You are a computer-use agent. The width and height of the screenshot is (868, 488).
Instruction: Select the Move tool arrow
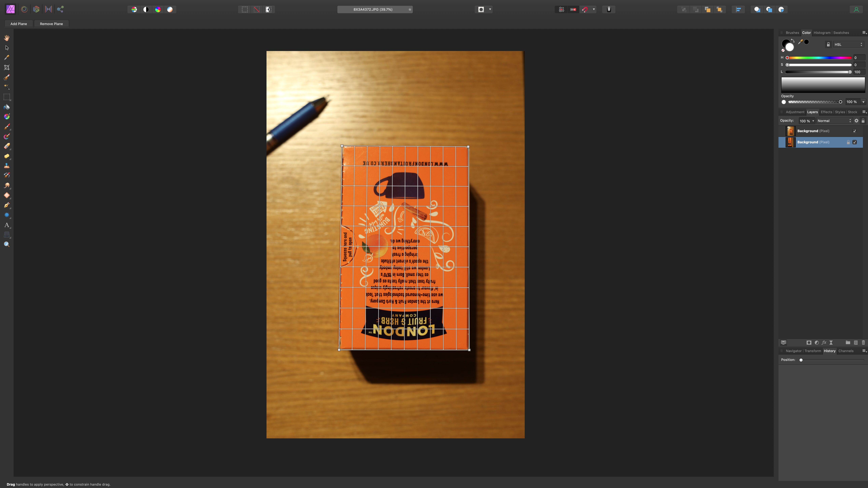tap(7, 48)
